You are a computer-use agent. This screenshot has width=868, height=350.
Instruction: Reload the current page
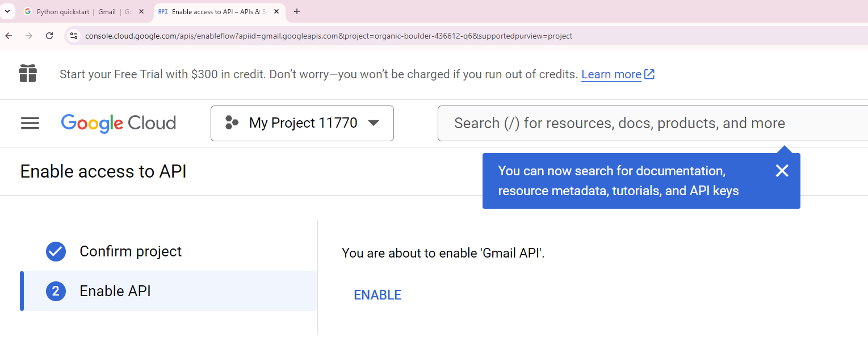tap(49, 36)
